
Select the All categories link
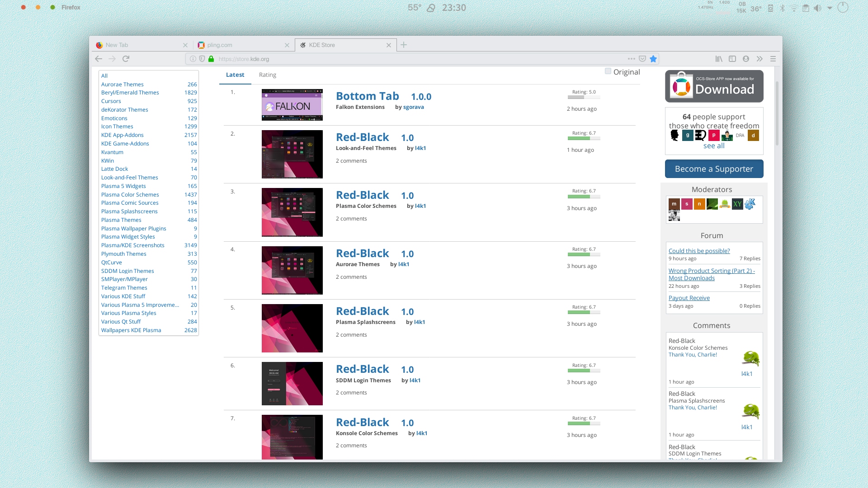click(104, 76)
